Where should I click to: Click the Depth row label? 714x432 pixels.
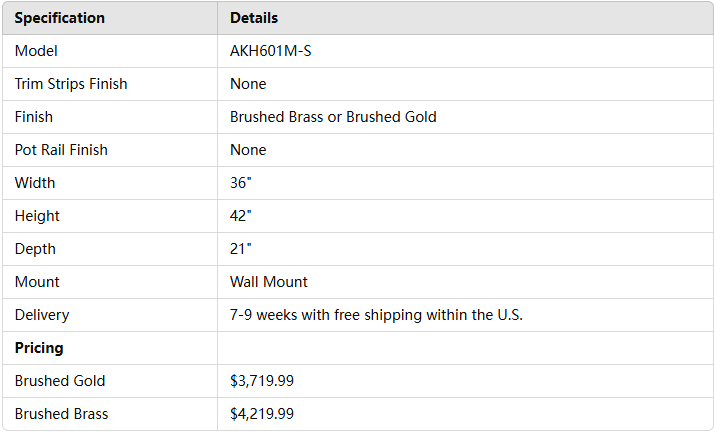click(35, 249)
